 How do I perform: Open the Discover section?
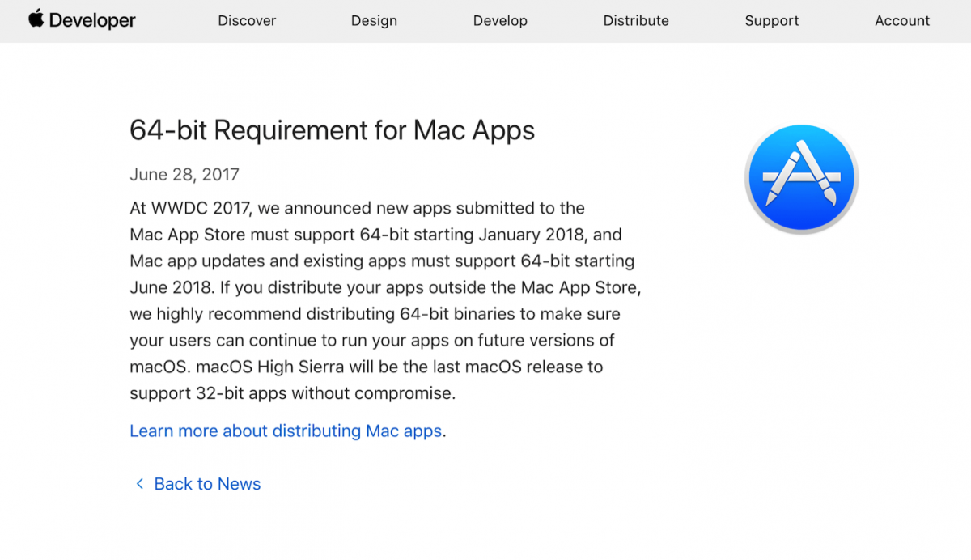click(247, 20)
